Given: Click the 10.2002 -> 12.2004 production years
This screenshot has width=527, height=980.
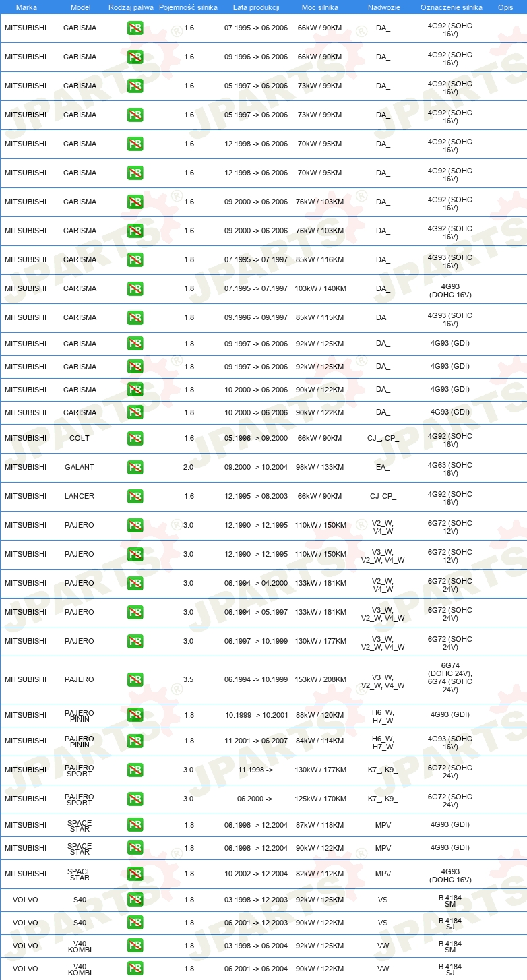Looking at the screenshot, I should point(256,874).
